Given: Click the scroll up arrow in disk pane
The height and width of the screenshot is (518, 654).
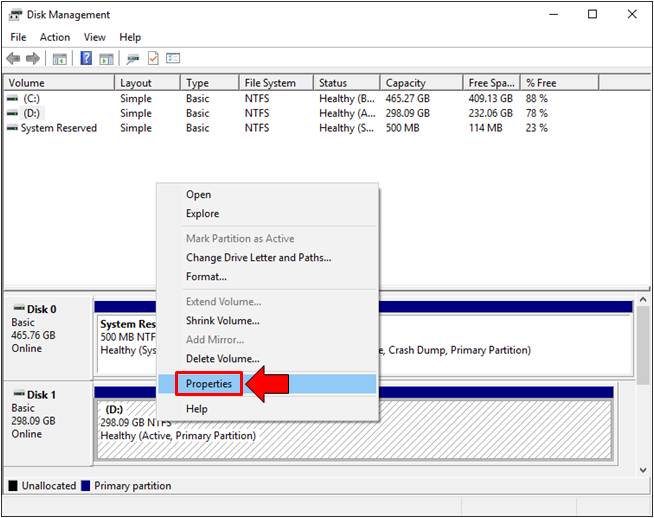Looking at the screenshot, I should [x=643, y=299].
